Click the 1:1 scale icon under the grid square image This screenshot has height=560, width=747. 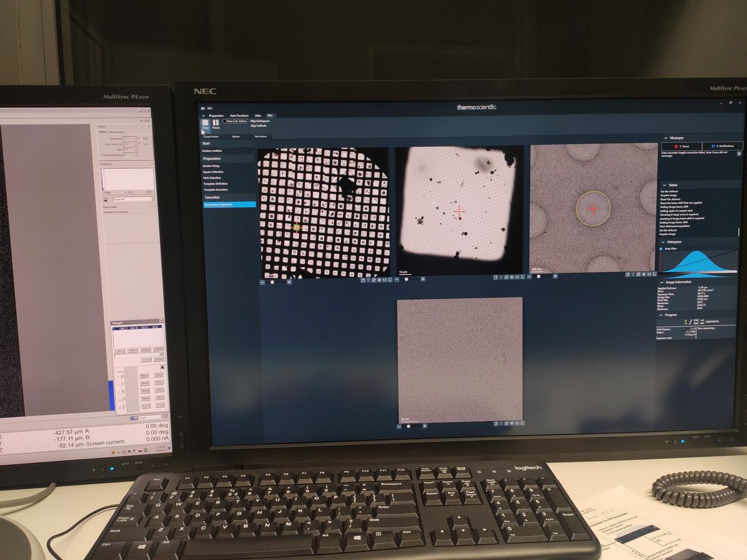[517, 277]
